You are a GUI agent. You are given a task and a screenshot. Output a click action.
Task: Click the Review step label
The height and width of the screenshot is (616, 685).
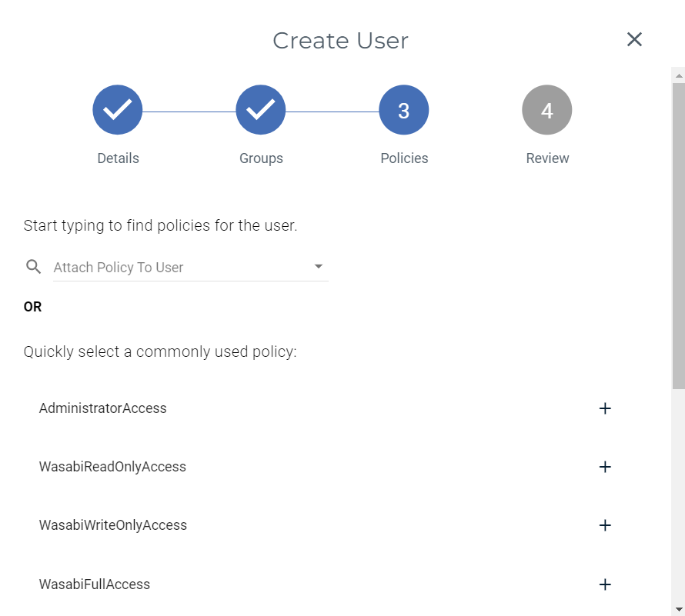click(x=547, y=158)
